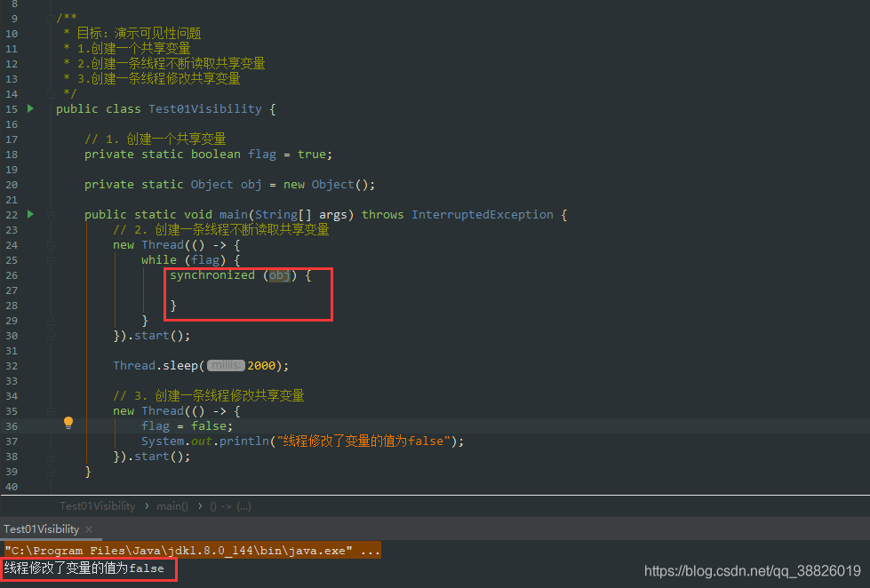Click the println call on line 37
This screenshot has width=870, height=588.
coord(244,441)
